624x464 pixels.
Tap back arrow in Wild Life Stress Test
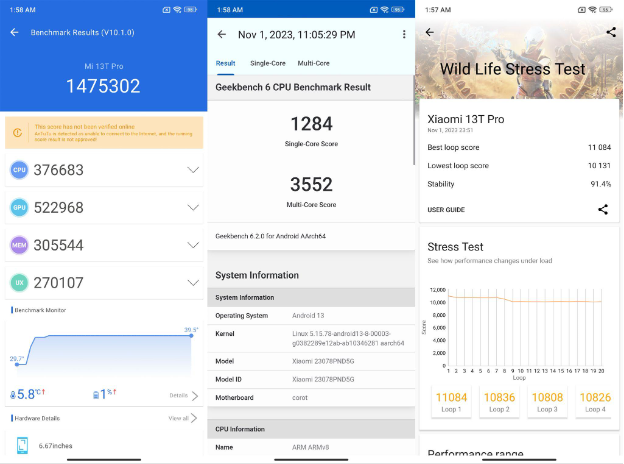[429, 32]
